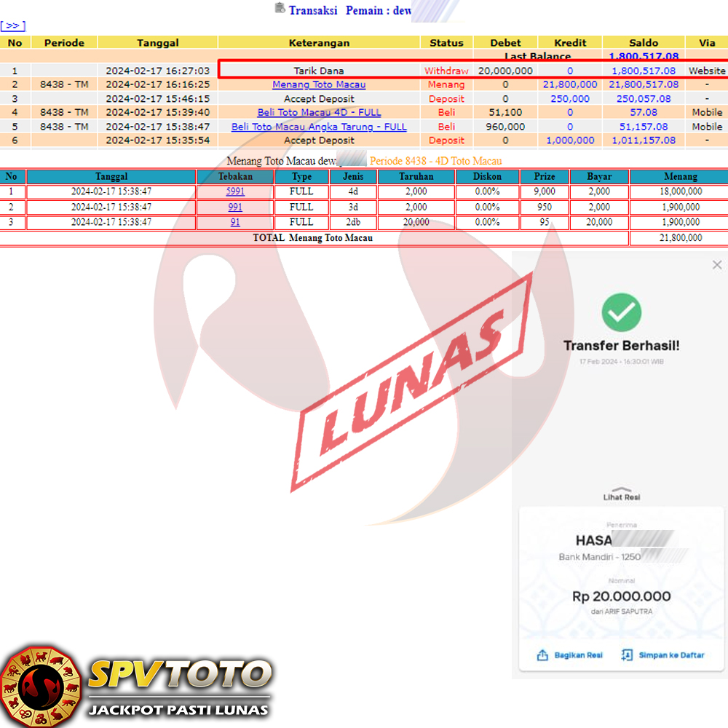
Task: Click the 5991 tebakan number link
Action: pos(235,191)
